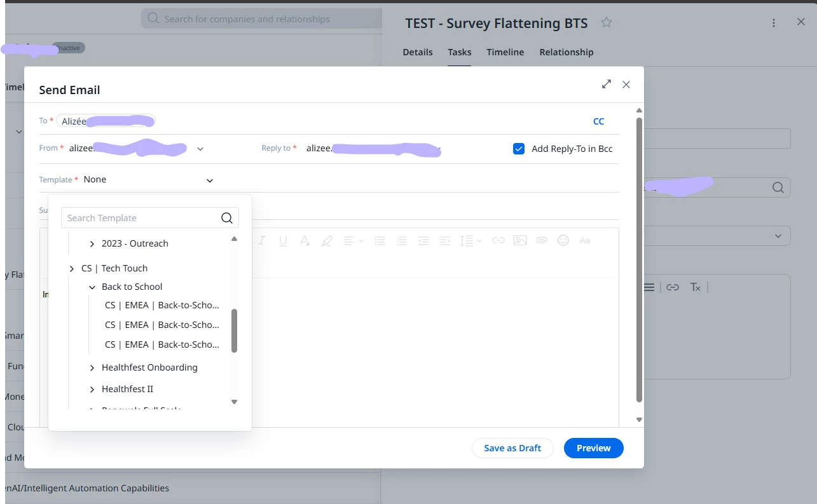
Task: Collapse the Back to School folder
Action: pos(92,287)
